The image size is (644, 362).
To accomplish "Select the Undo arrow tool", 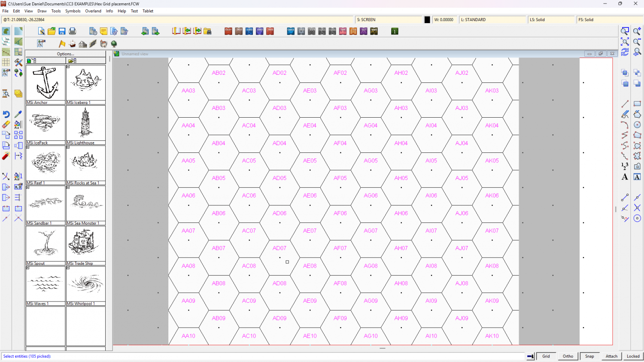I will [6, 114].
